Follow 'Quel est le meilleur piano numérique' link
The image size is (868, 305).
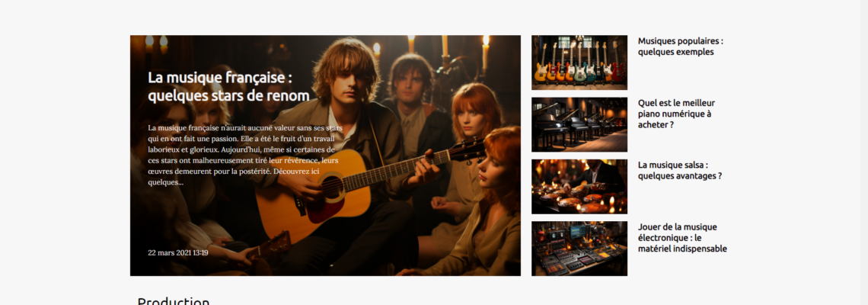(x=676, y=114)
